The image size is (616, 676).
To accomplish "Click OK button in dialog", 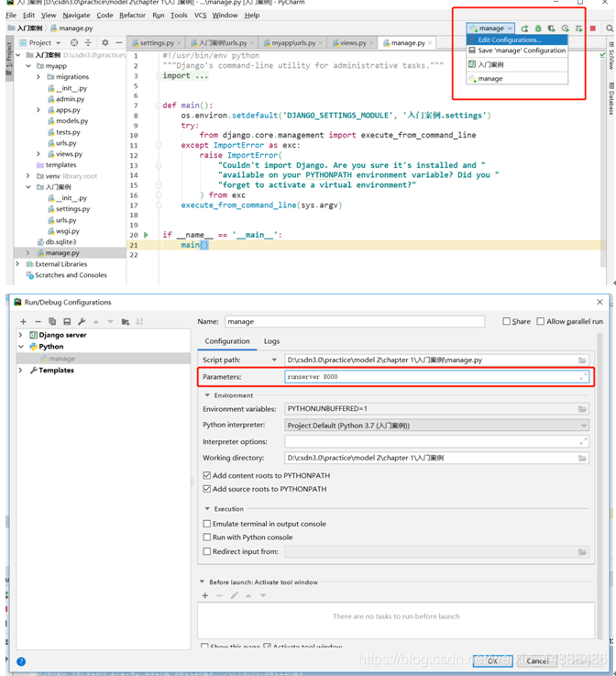I will pyautogui.click(x=492, y=661).
